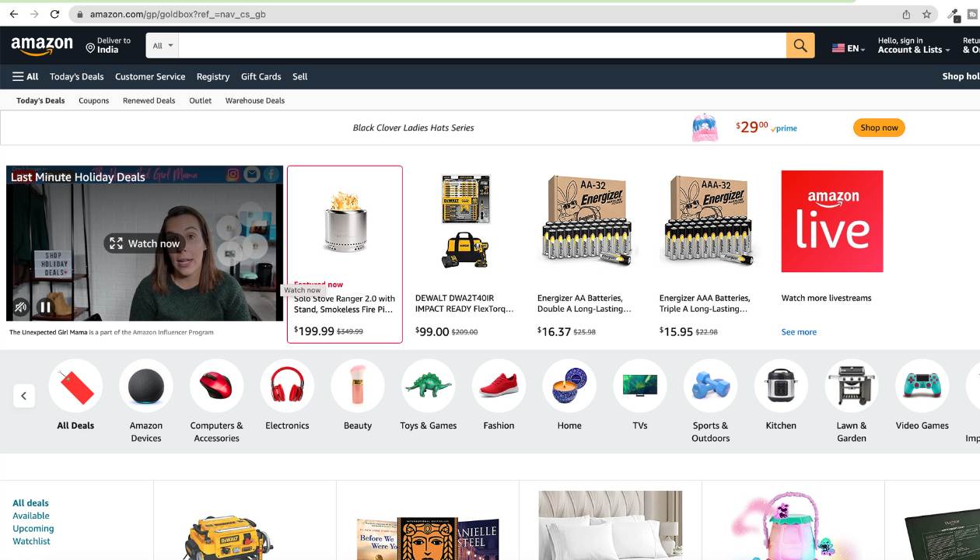The width and height of the screenshot is (980, 560).
Task: Open Energizer AA Batteries product image
Action: tap(588, 222)
